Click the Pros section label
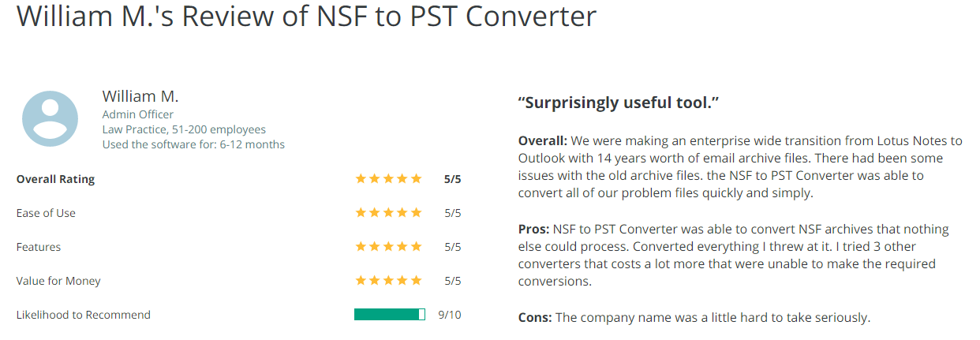 coord(534,229)
